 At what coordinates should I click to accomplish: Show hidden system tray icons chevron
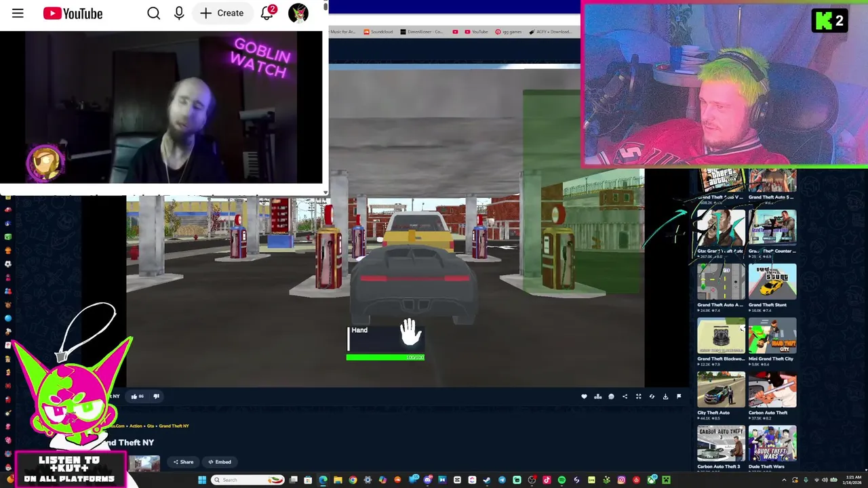tap(784, 480)
